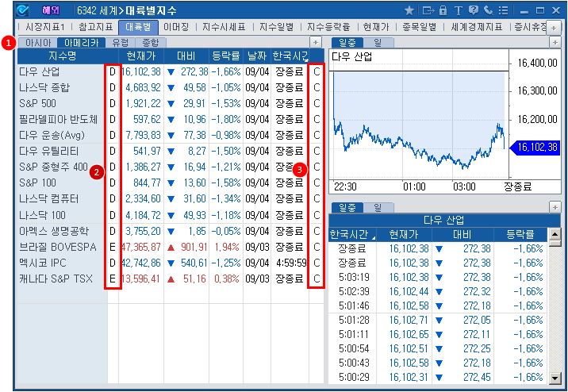568x392 pixels.
Task: Select 일 tab above the chart
Action: 378,43
